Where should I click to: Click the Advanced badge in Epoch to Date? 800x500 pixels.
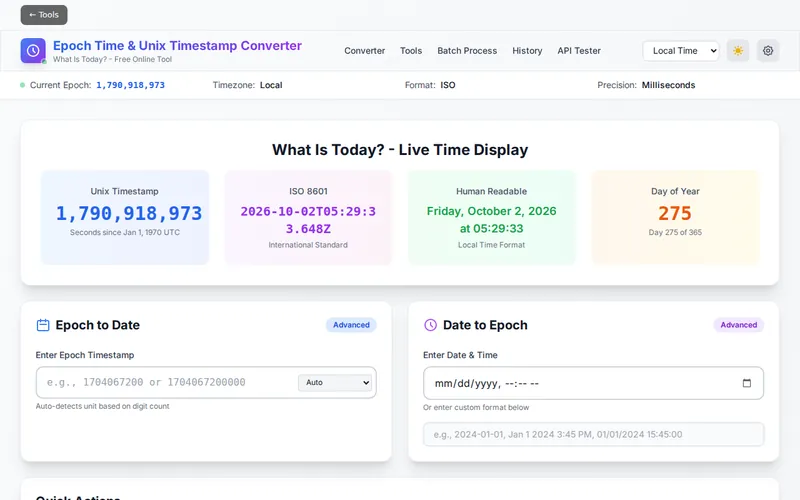(x=351, y=325)
